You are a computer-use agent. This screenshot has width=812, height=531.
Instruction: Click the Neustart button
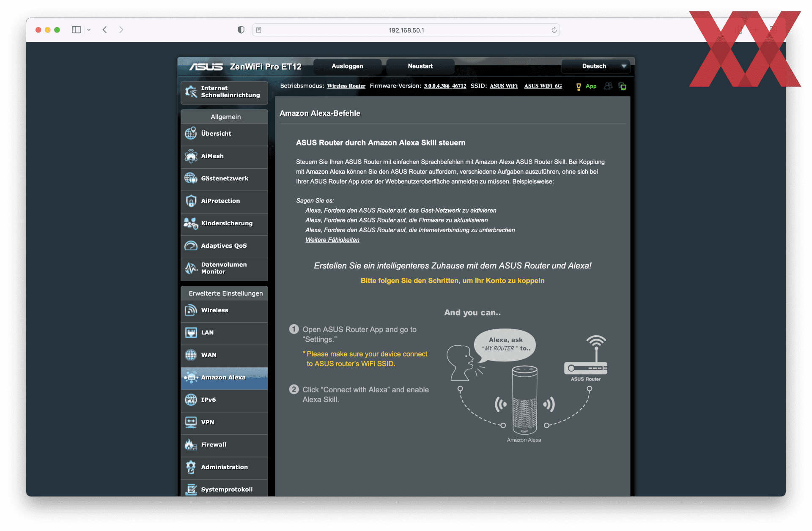point(420,66)
